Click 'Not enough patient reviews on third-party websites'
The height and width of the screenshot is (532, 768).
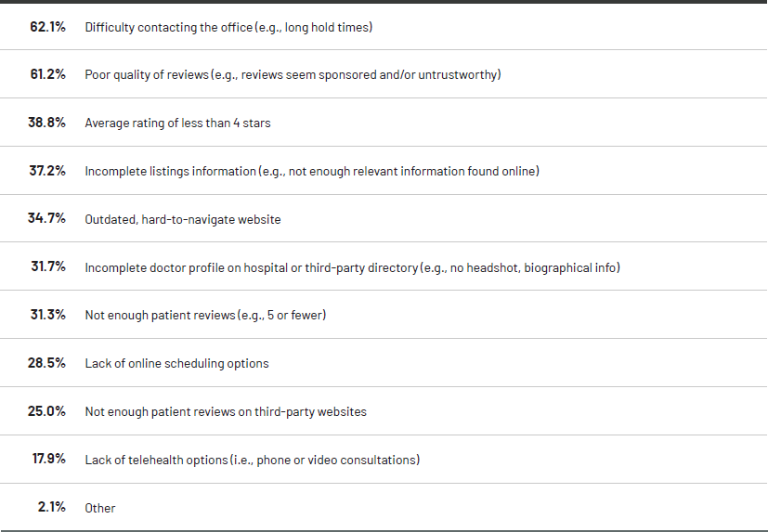click(226, 411)
